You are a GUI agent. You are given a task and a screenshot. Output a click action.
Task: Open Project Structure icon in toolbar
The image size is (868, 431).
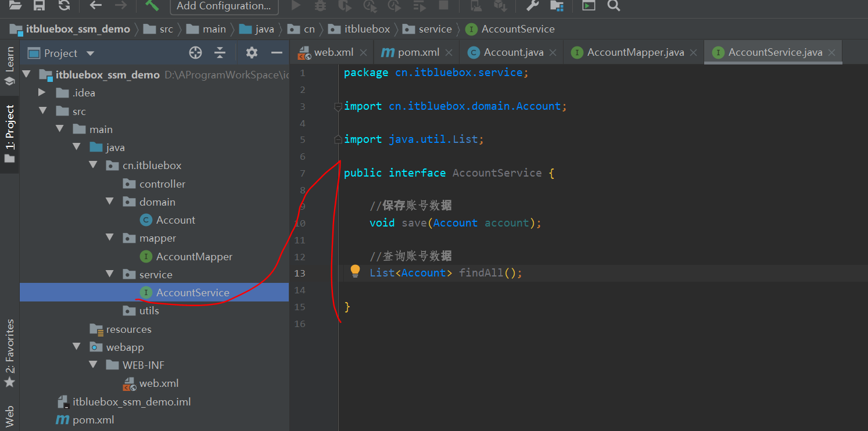pyautogui.click(x=557, y=5)
